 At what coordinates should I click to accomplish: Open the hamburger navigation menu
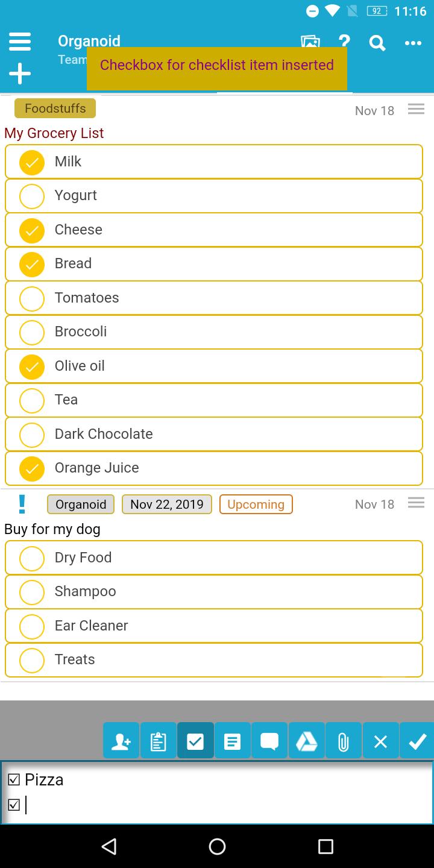tap(20, 42)
